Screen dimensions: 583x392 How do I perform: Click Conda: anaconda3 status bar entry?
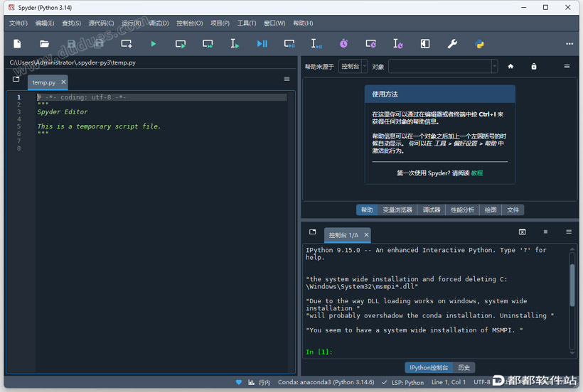click(x=326, y=382)
